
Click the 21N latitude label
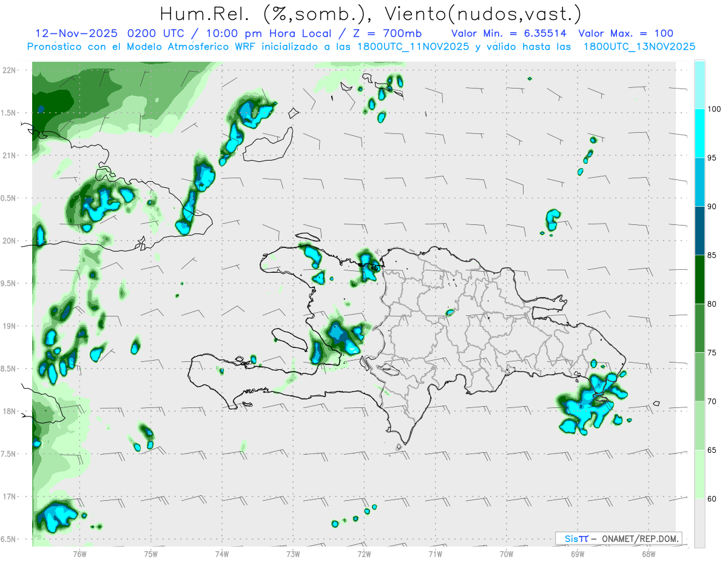click(x=10, y=156)
